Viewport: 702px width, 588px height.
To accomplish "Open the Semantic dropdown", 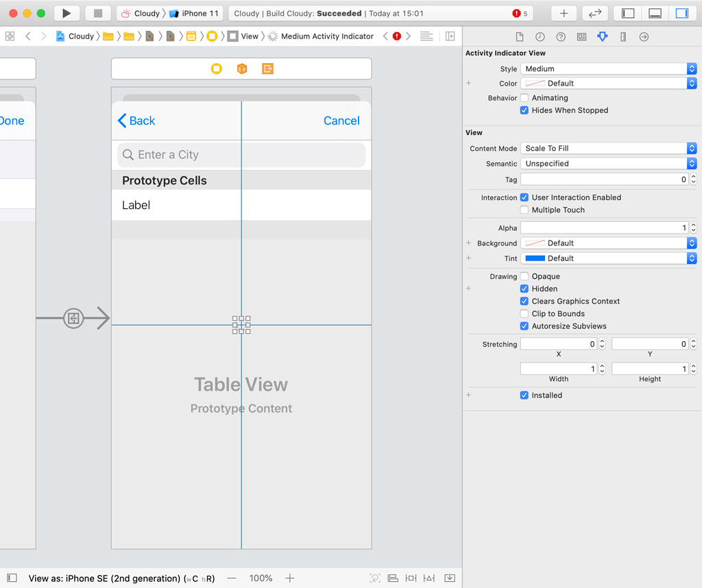I will tap(608, 163).
